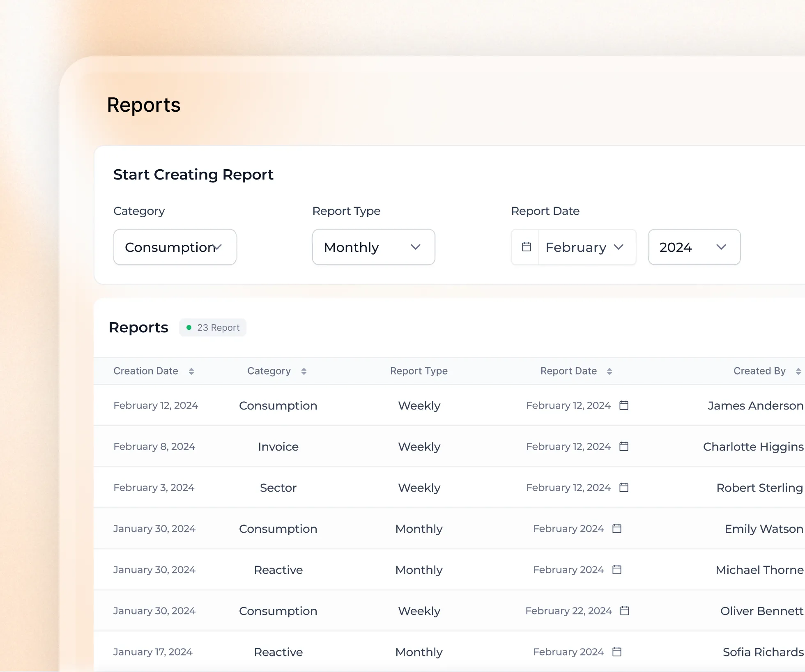Open the Invoice report row
The image size is (805, 672).
pyautogui.click(x=278, y=446)
